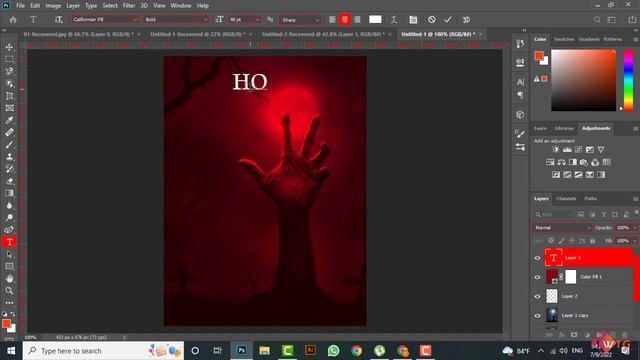640x360 pixels.
Task: Select the Eraser tool
Action: pyautogui.click(x=9, y=181)
